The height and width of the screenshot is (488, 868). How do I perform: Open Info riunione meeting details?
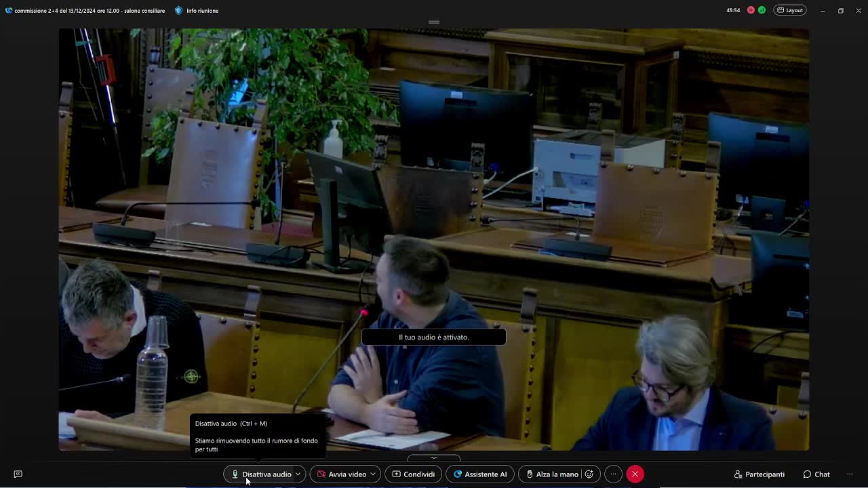tap(197, 11)
